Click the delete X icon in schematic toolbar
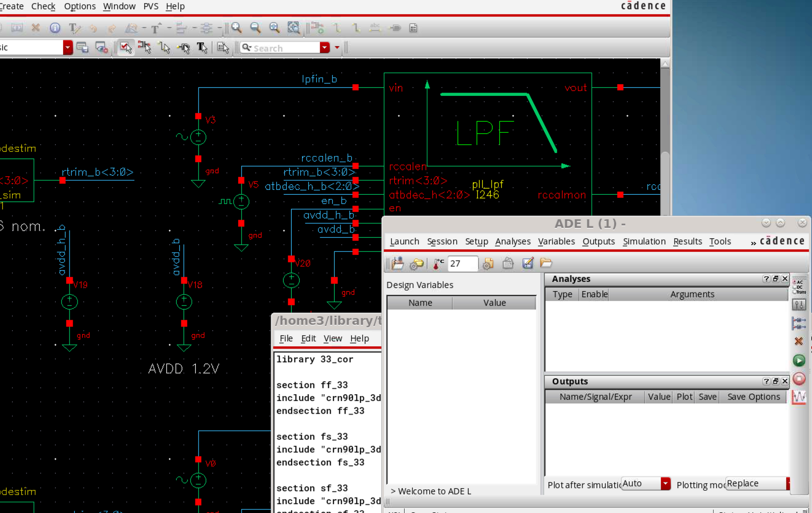812x513 pixels. click(36, 28)
